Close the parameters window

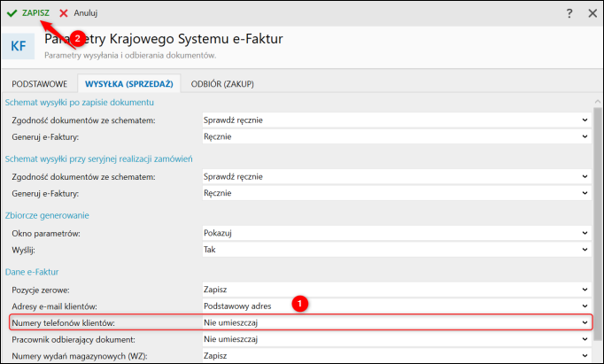pyautogui.click(x=592, y=13)
